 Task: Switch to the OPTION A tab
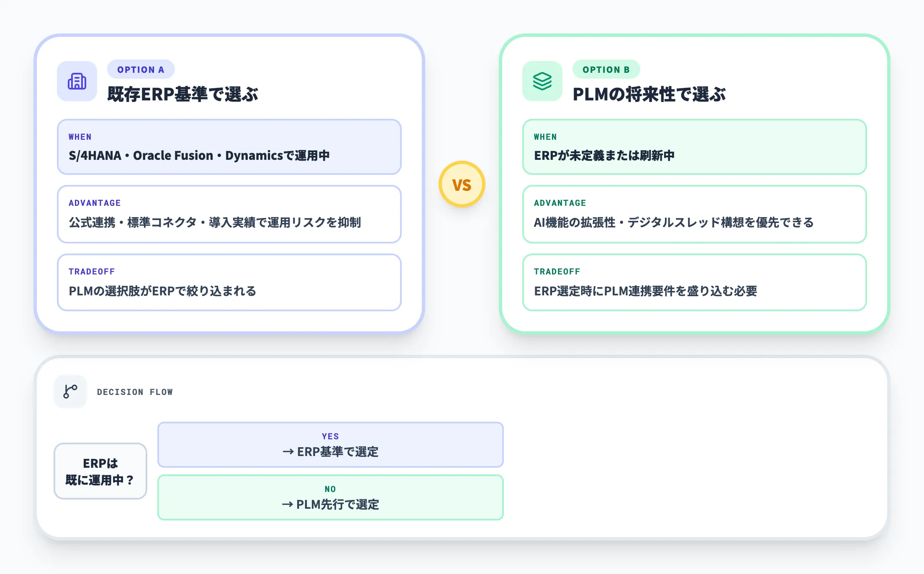[141, 69]
